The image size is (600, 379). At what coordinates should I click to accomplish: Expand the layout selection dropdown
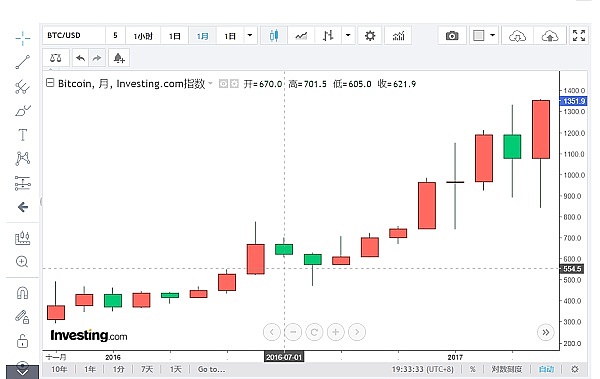[x=492, y=36]
